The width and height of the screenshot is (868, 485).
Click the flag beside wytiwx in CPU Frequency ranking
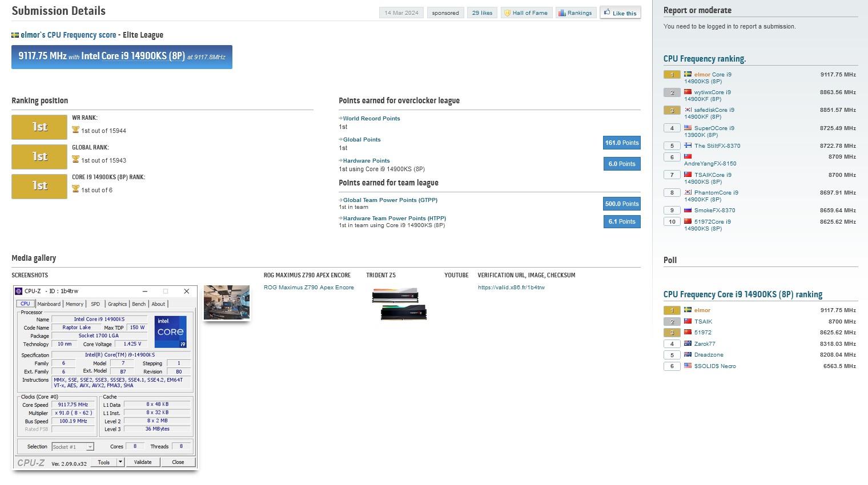tap(688, 92)
